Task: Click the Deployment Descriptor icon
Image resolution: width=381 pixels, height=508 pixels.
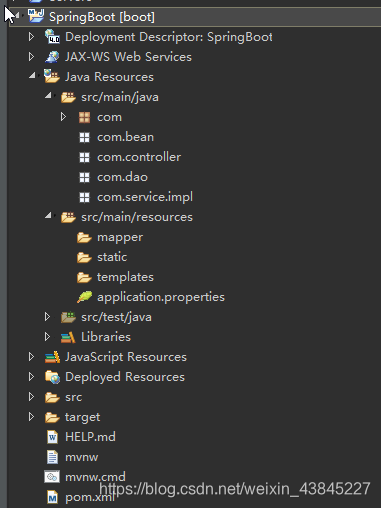Action: [x=52, y=37]
